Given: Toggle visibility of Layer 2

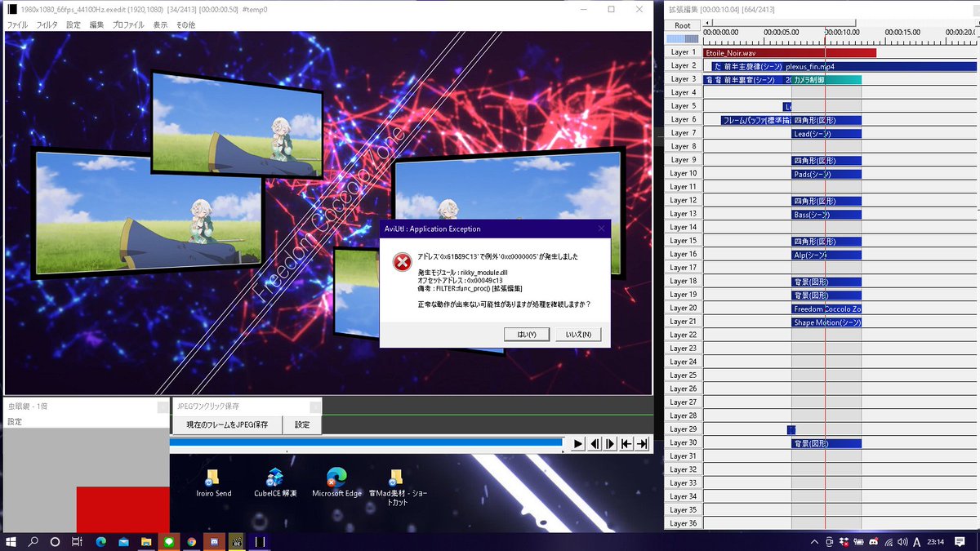Looking at the screenshot, I should click(683, 65).
